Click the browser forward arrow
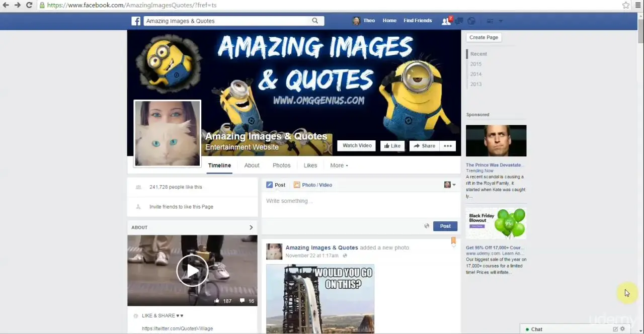This screenshot has height=334, width=644. click(18, 5)
